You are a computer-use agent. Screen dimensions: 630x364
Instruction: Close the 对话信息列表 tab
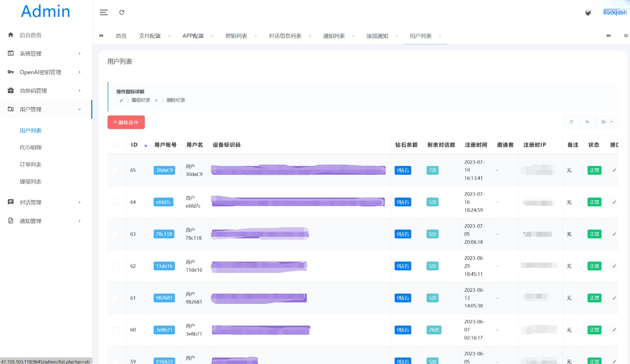pos(310,36)
